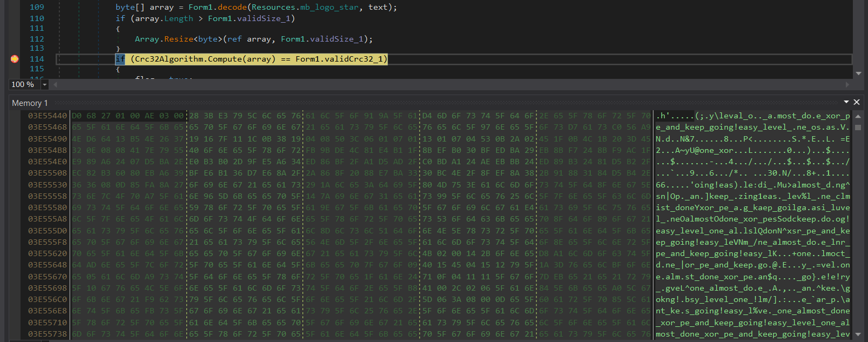868x342 pixels.
Task: Select the Memory 1 panel title
Action: (x=30, y=103)
